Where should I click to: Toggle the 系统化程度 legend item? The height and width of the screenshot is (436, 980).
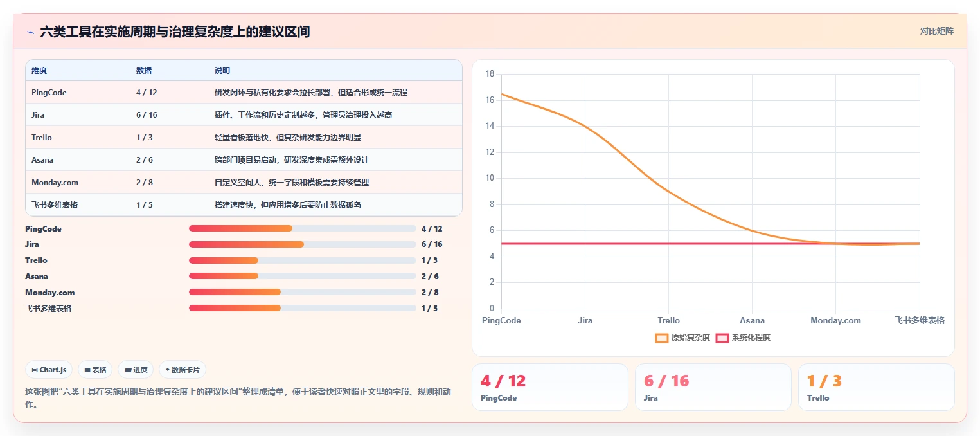click(742, 338)
